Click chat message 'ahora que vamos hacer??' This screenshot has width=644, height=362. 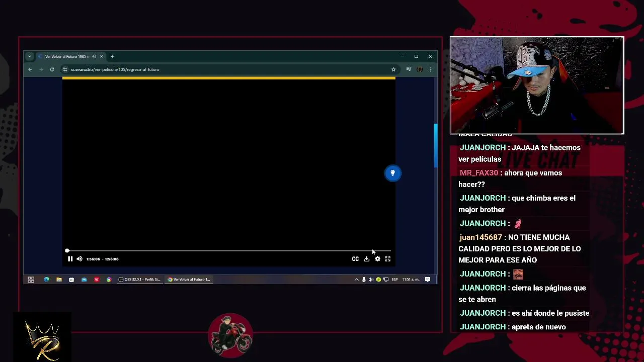tap(510, 178)
